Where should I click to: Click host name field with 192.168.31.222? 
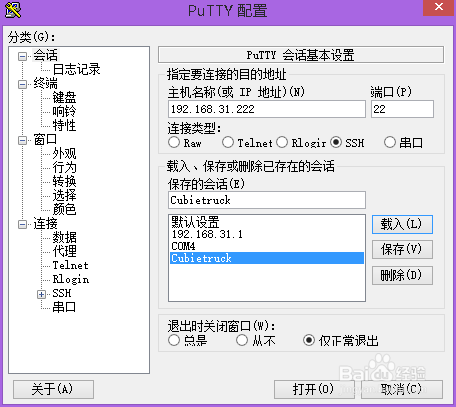pyautogui.click(x=267, y=109)
